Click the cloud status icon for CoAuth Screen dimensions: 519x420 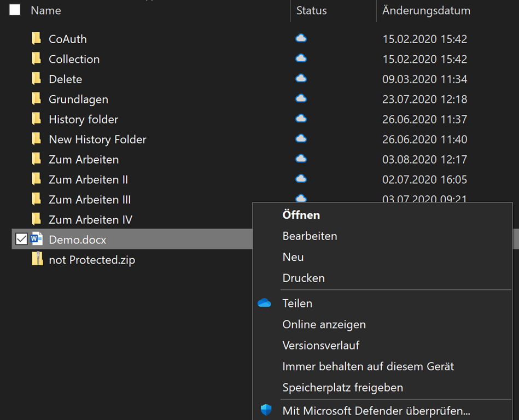point(301,38)
